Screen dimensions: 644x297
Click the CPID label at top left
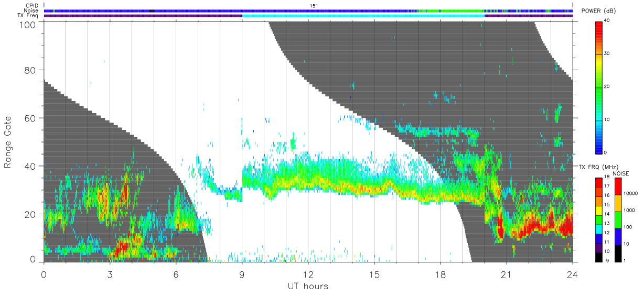pyautogui.click(x=33, y=6)
